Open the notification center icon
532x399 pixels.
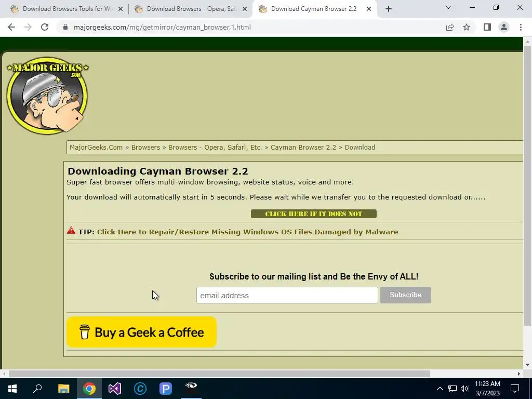(x=515, y=389)
